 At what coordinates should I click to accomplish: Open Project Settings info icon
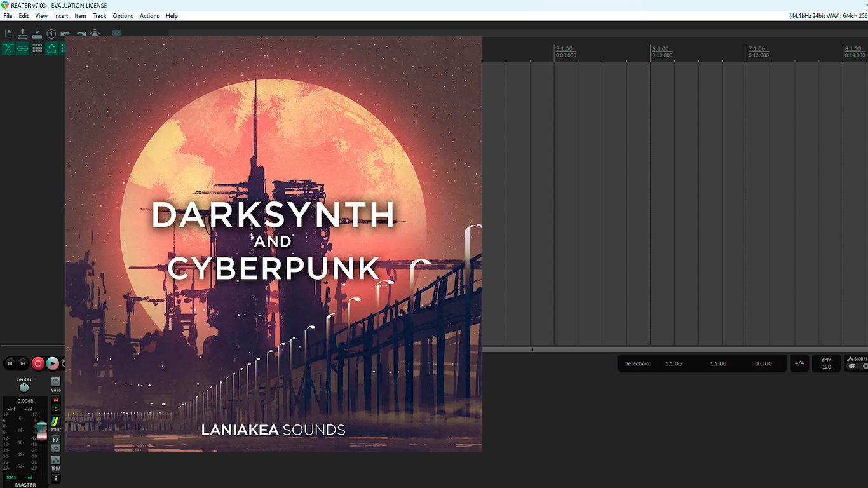point(51,34)
